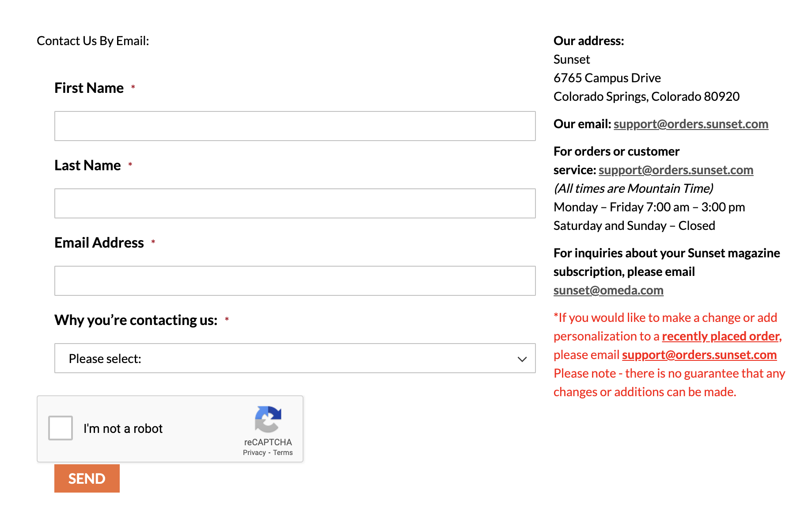
Task: Email sunset@omeda.com about magazine subscription
Action: pos(608,290)
